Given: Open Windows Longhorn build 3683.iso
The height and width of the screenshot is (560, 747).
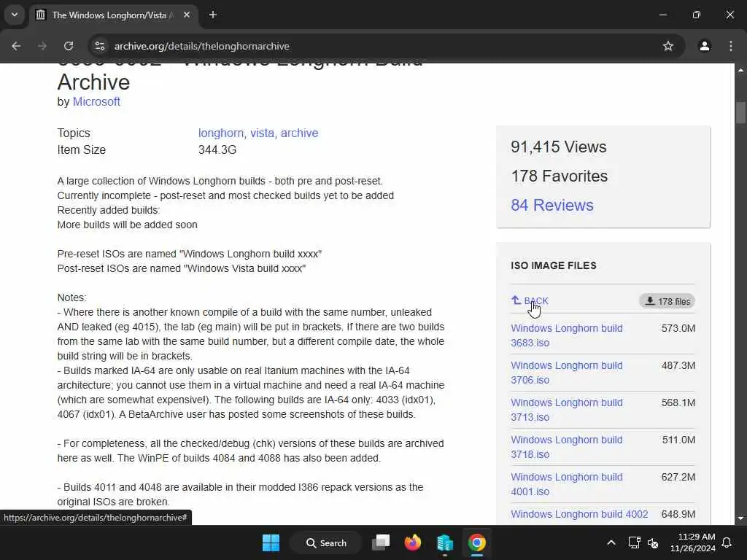Looking at the screenshot, I should point(566,335).
